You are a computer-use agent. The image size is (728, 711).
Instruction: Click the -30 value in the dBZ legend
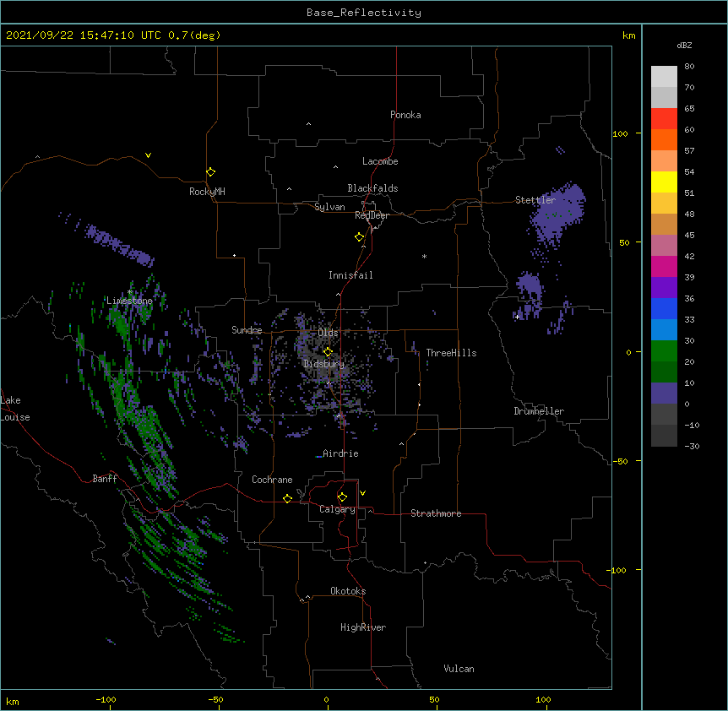pos(692,446)
